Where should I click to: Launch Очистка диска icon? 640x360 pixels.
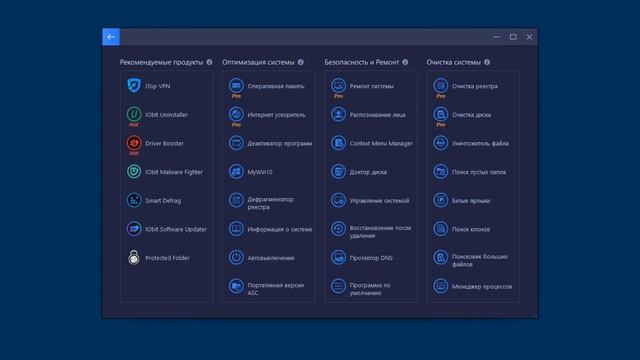click(440, 114)
